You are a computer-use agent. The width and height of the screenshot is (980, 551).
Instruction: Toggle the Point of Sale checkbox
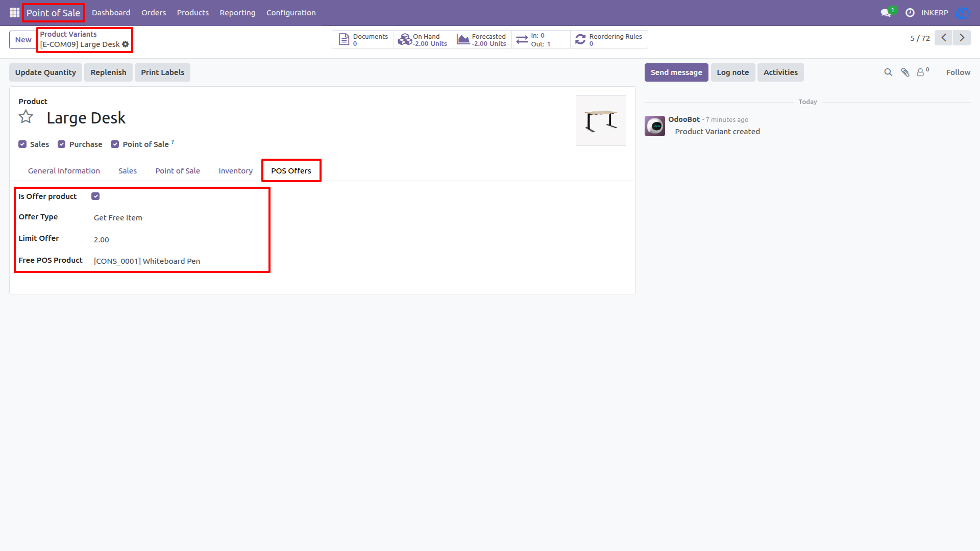pos(115,144)
